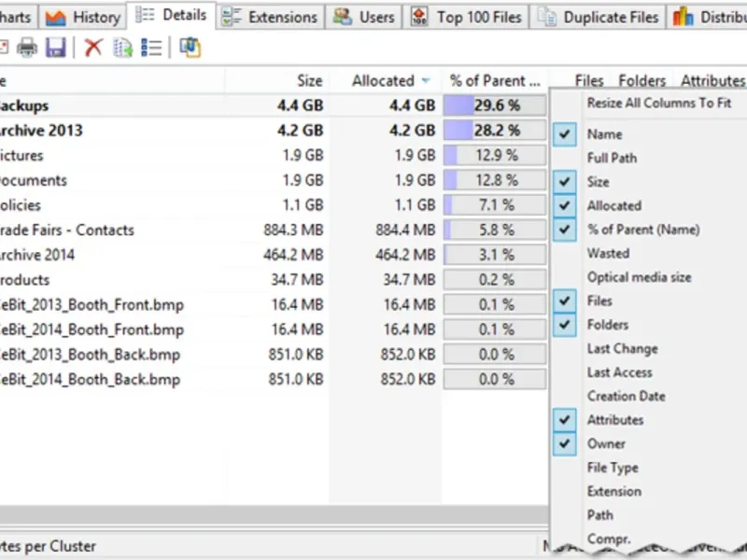Screen dimensions: 747x560
Task: Click the export list document icon
Action: click(123, 48)
